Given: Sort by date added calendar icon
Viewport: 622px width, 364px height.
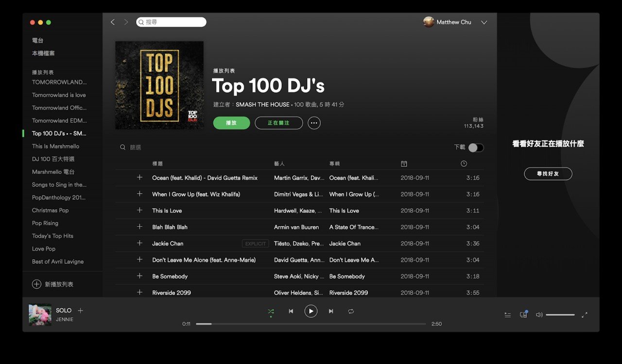Looking at the screenshot, I should 404,164.
